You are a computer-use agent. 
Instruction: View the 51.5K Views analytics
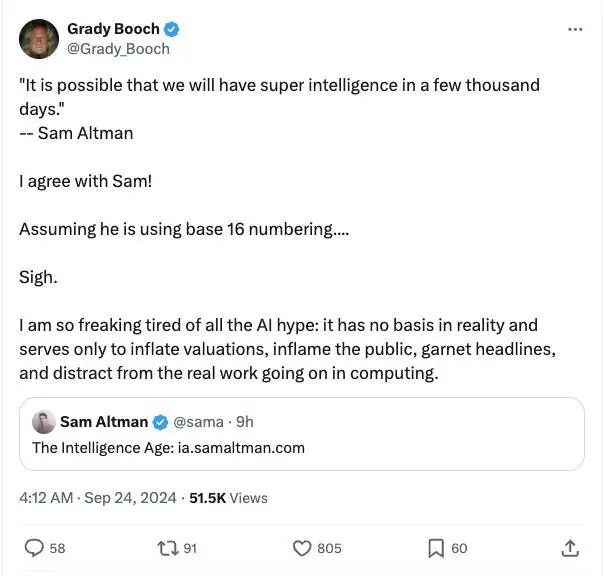click(x=228, y=497)
